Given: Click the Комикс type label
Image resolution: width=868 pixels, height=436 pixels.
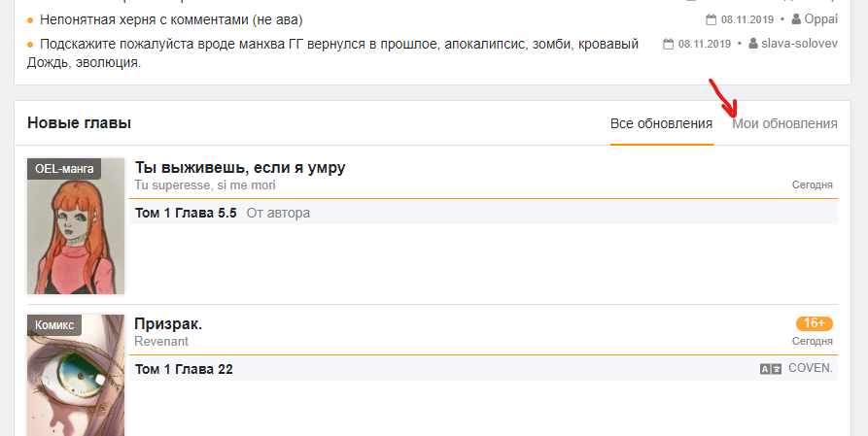Looking at the screenshot, I should point(54,325).
